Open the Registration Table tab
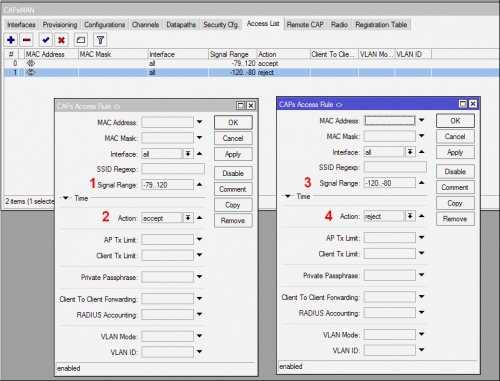The image size is (500, 381). point(381,25)
